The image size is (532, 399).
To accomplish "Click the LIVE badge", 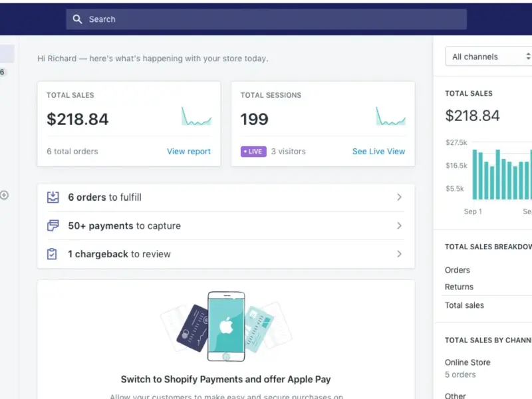I will point(253,152).
